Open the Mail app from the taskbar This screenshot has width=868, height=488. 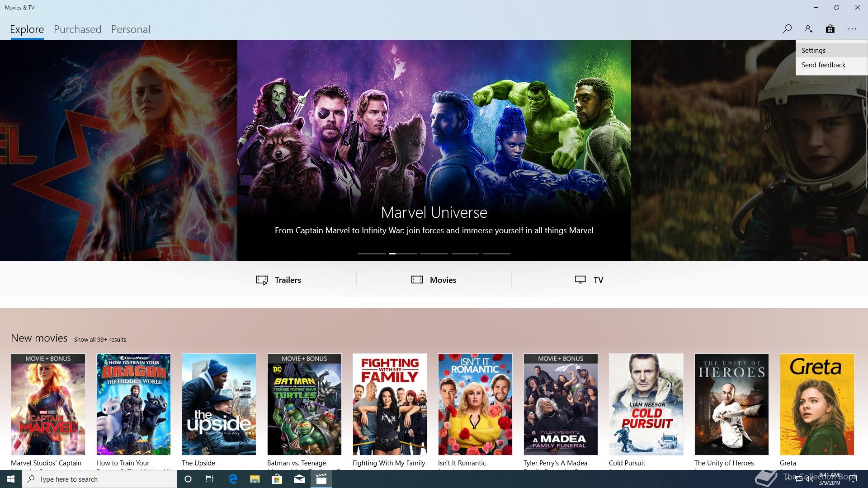pyautogui.click(x=299, y=479)
